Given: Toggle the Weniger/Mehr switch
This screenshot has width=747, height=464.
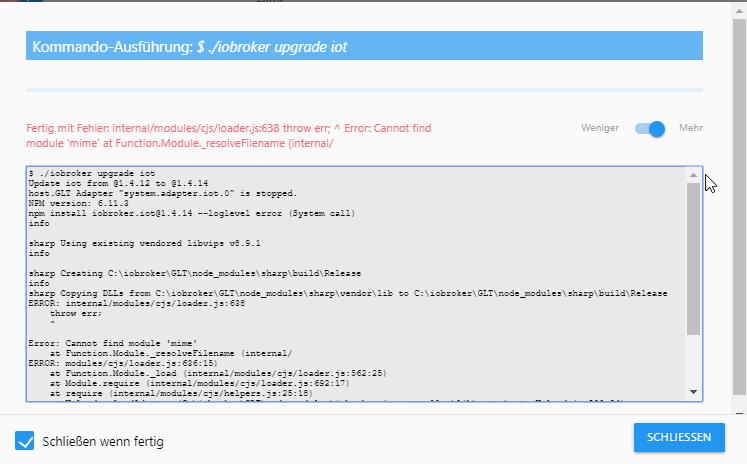Looking at the screenshot, I should pyautogui.click(x=650, y=129).
